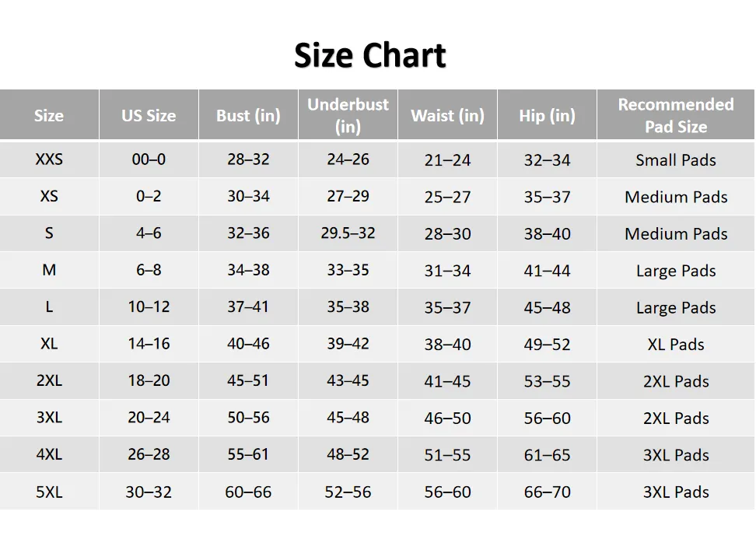This screenshot has width=756, height=557.
Task: Select the Recommended Pad Size header
Action: pyautogui.click(x=676, y=115)
